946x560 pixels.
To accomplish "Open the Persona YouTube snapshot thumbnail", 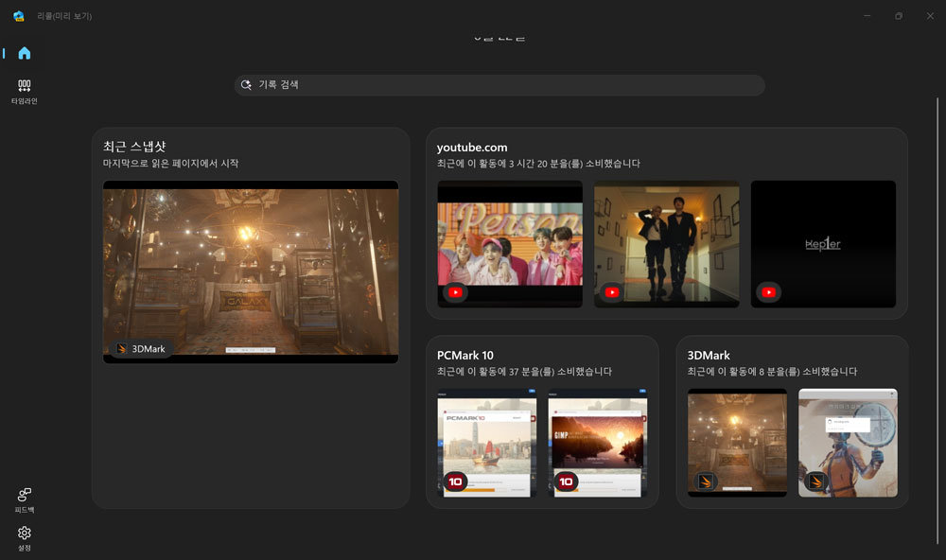I will point(510,244).
